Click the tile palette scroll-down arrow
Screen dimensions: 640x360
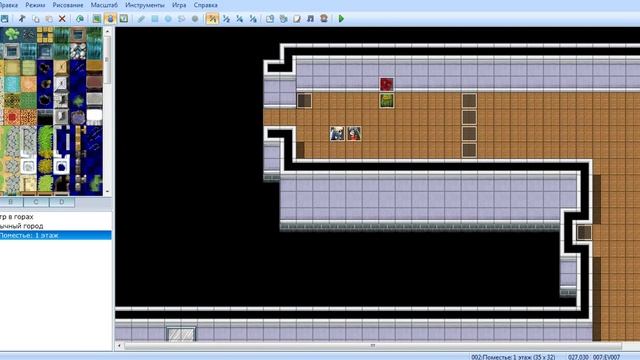pos(108,191)
